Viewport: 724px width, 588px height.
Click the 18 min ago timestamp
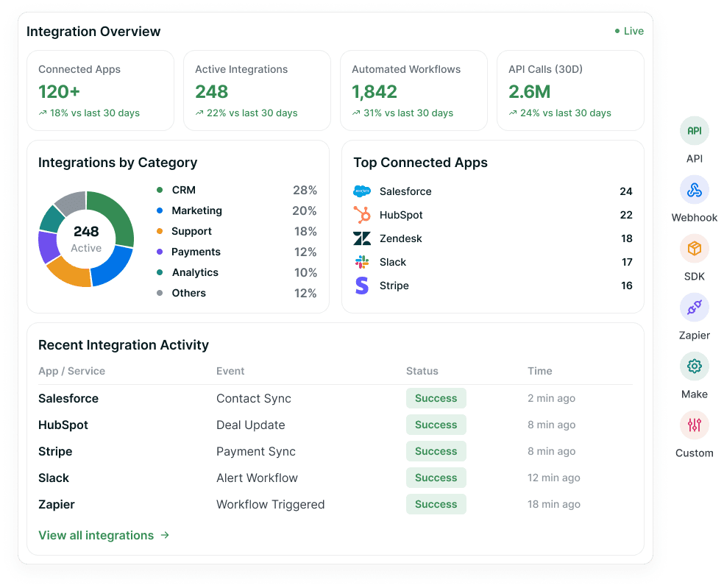coord(553,504)
